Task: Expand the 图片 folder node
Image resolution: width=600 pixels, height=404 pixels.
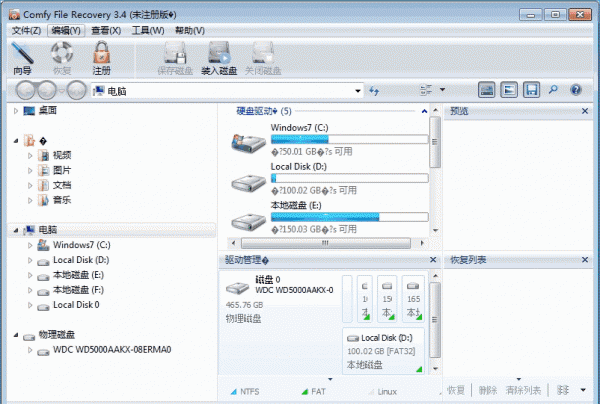Action: pos(30,171)
